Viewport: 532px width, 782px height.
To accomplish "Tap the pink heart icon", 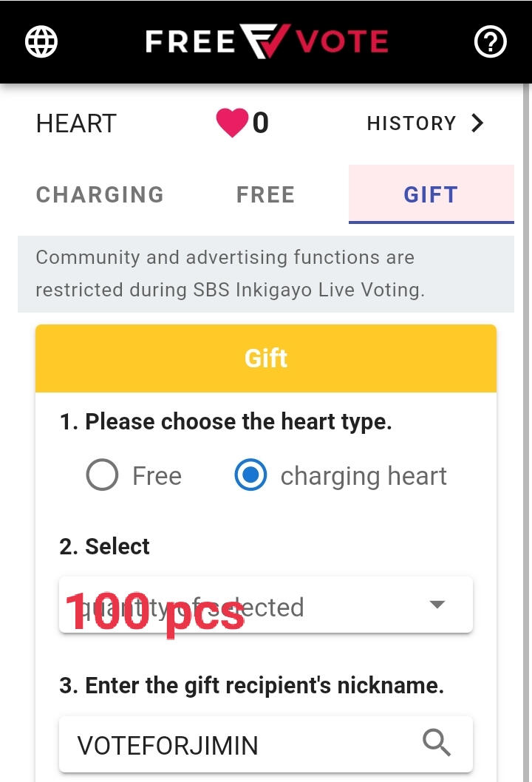I will (232, 123).
